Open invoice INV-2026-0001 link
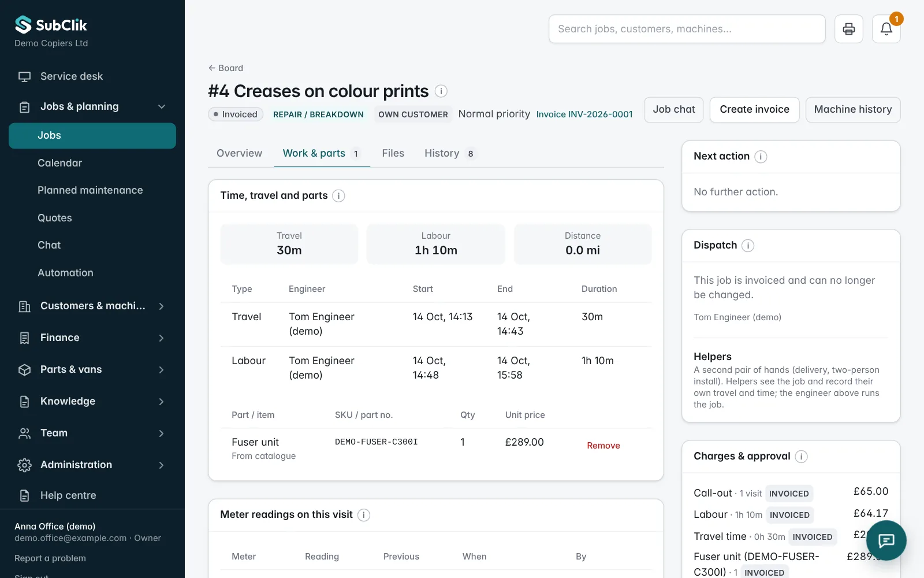The image size is (924, 578). [584, 114]
